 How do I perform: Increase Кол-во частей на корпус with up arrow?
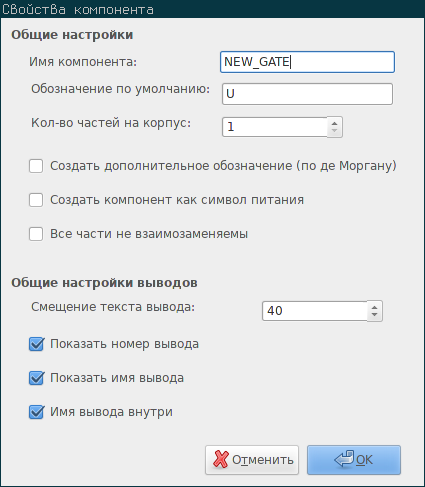coord(334,123)
